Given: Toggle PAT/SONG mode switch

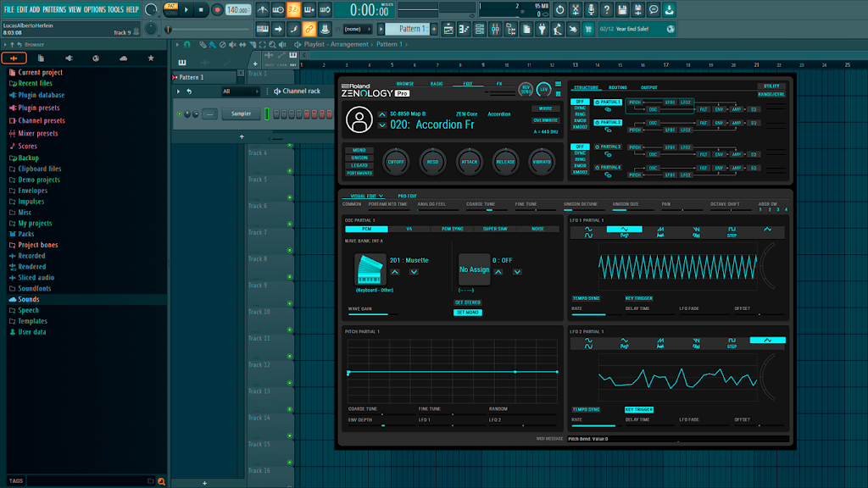Looking at the screenshot, I should (171, 9).
